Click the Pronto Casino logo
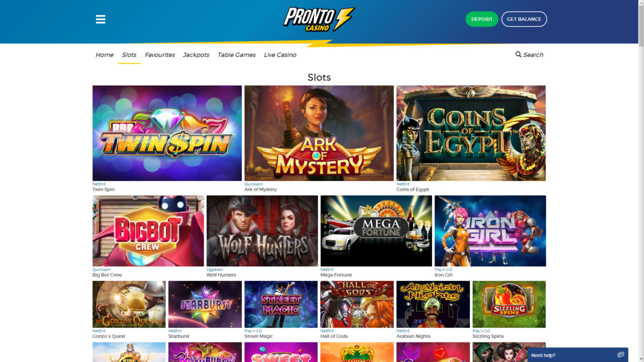This screenshot has height=362, width=644. tap(319, 20)
